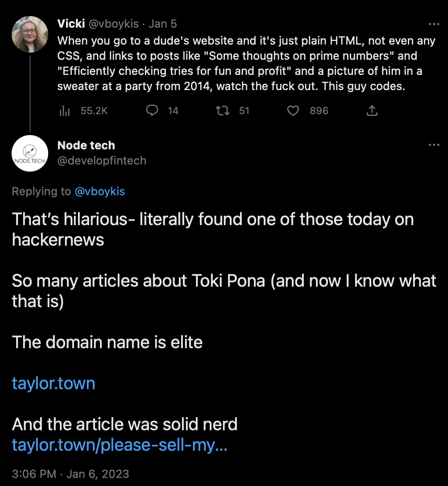Click the @developfintech handle
The height and width of the screenshot is (486, 448).
102,161
